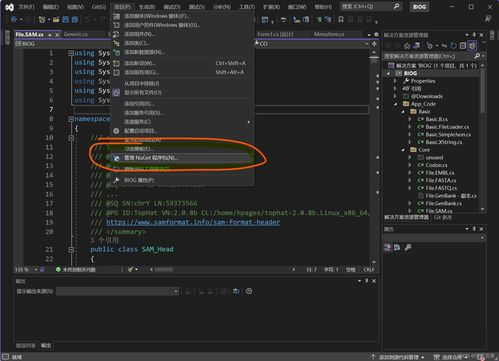Click the Save All toolbar icon
499x361 pixels.
point(74,20)
